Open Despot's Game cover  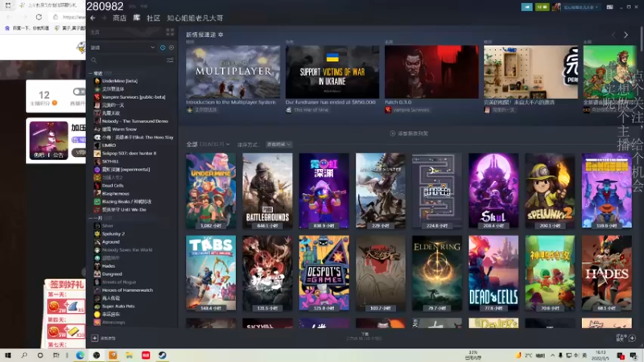point(324,273)
